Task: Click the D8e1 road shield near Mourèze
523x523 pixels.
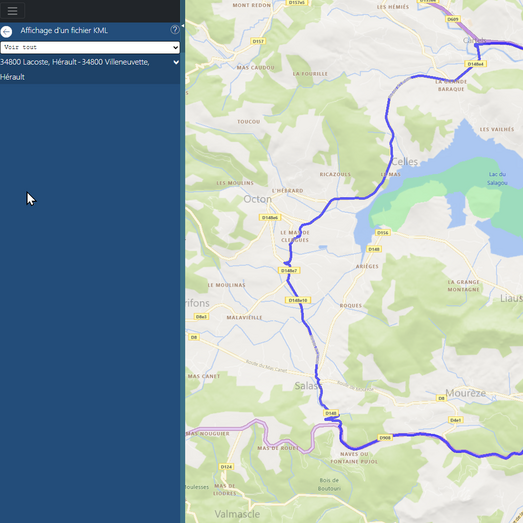Action: tap(456, 420)
